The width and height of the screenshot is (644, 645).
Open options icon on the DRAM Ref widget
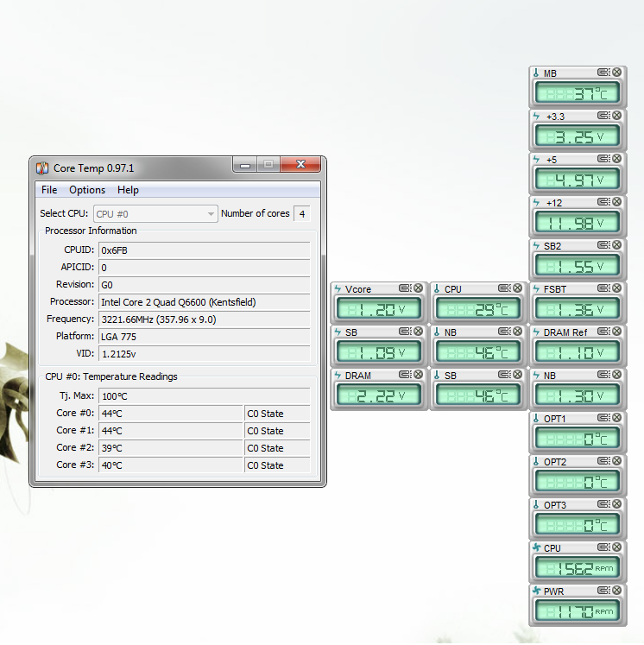603,332
